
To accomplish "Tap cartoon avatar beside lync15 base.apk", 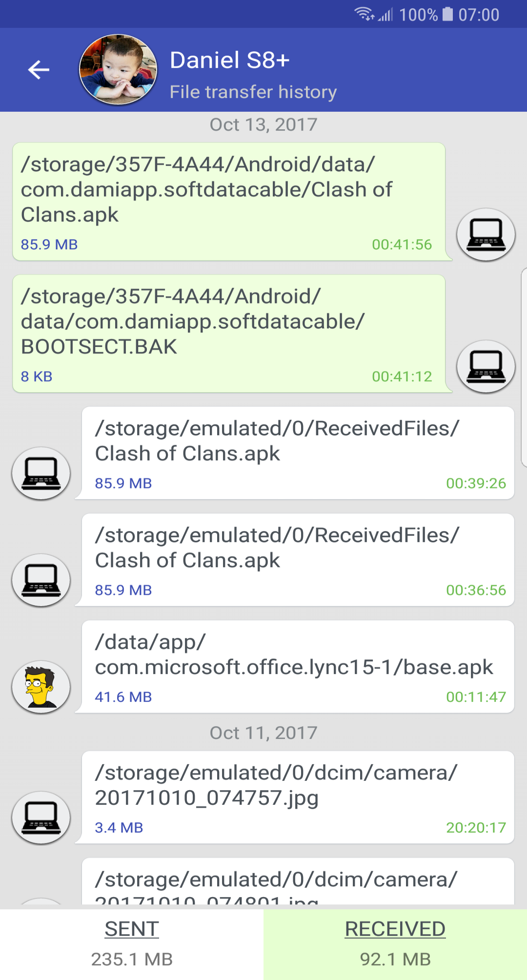I will tap(41, 687).
